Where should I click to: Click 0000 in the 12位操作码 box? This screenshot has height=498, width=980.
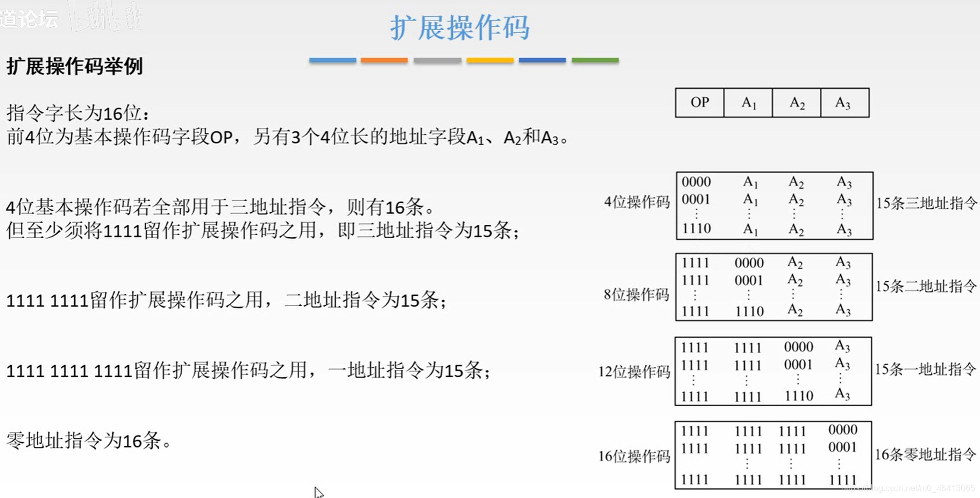click(x=799, y=347)
